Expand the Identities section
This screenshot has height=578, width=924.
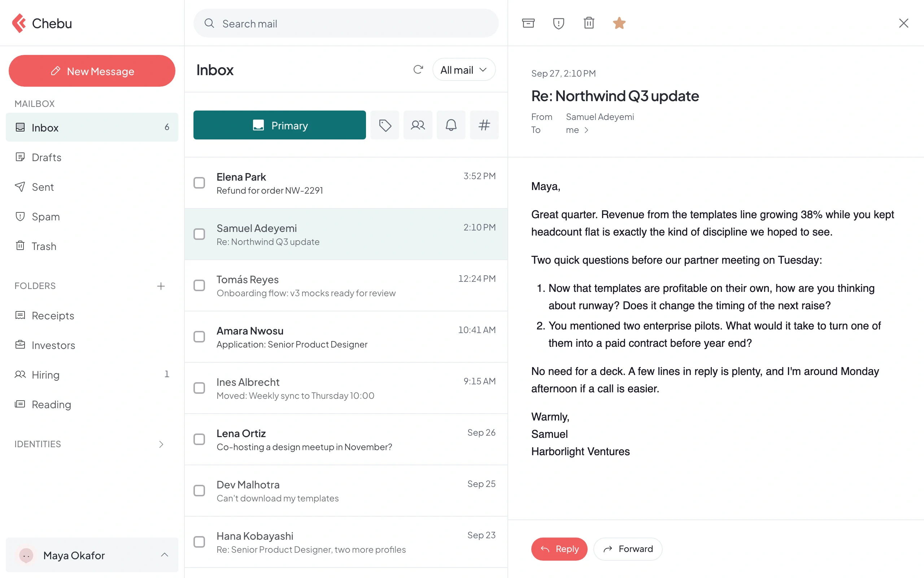(x=161, y=444)
